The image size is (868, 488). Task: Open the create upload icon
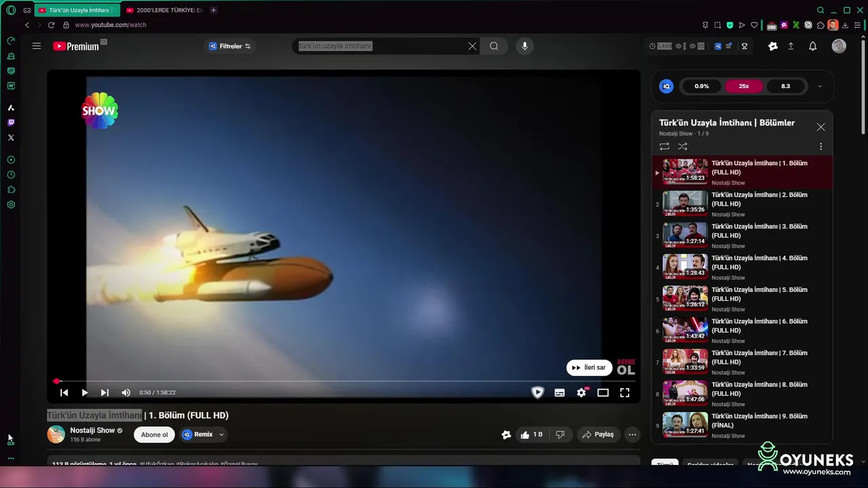coord(791,46)
